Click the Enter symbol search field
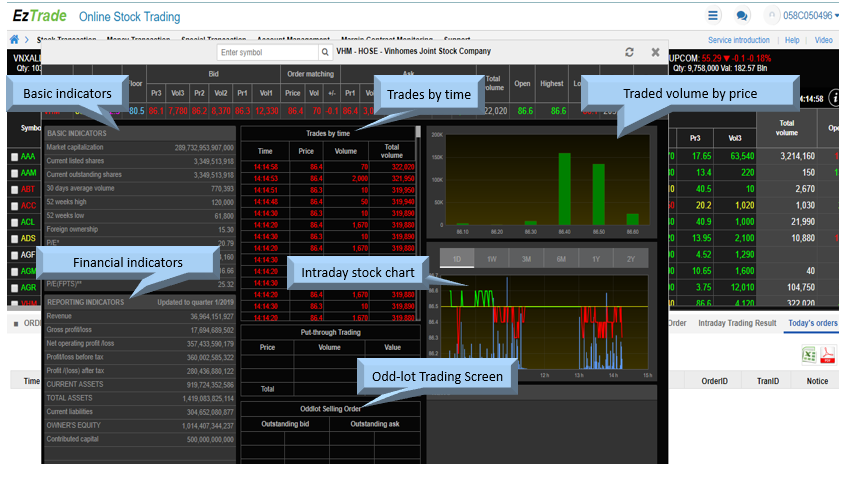846x495 pixels. 267,52
